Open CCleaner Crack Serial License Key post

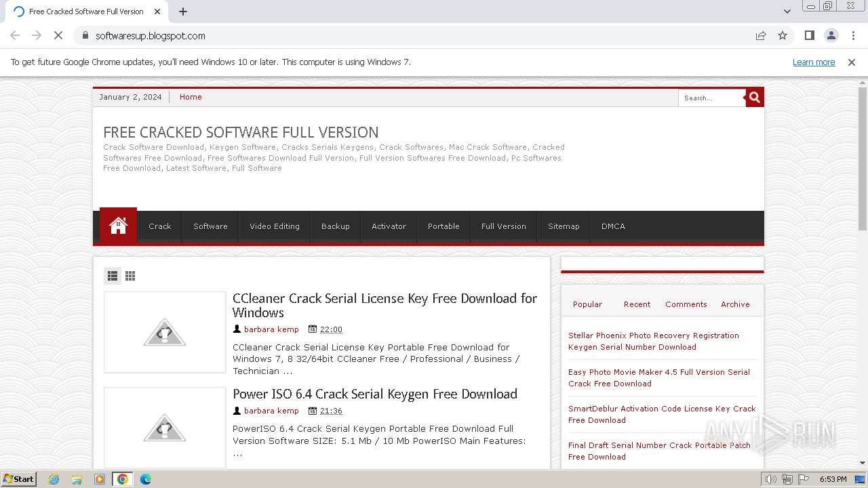[x=384, y=305]
